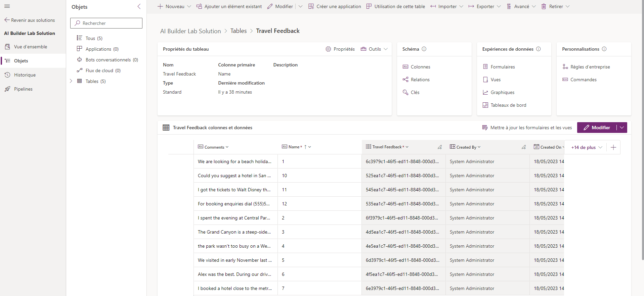Go to Objets in left navigation
The height and width of the screenshot is (296, 644).
coord(33,61)
